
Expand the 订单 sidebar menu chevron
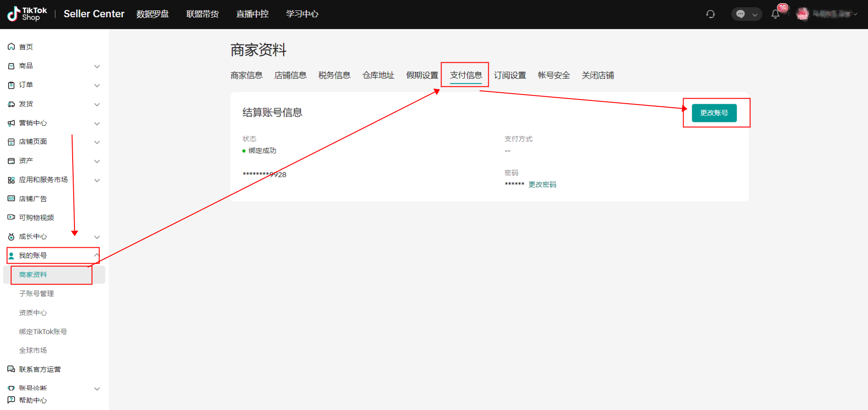coord(97,85)
